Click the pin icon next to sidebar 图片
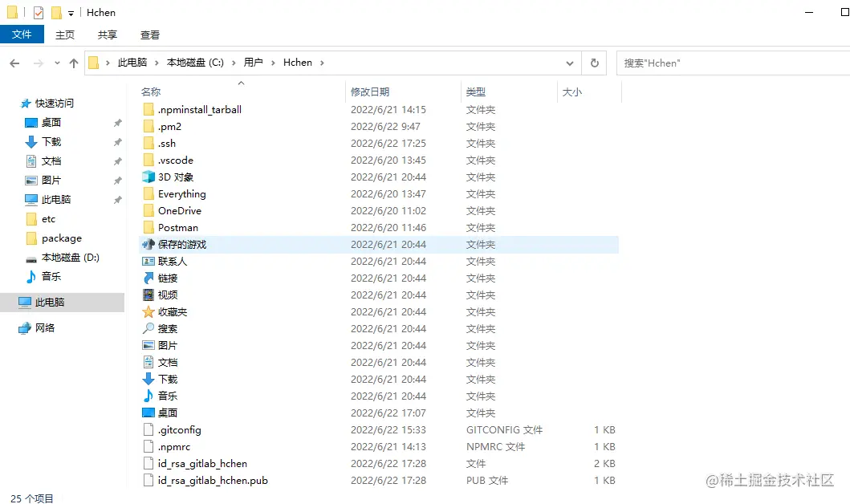 [x=118, y=181]
